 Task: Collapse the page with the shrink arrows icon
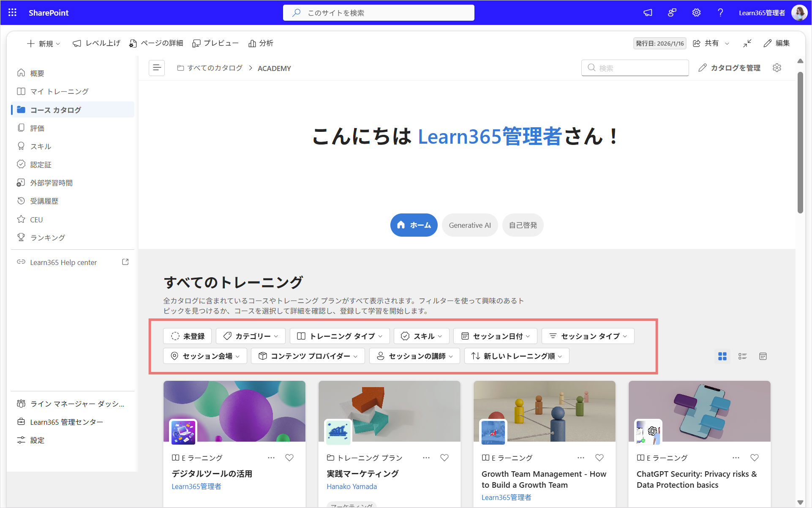pyautogui.click(x=747, y=43)
